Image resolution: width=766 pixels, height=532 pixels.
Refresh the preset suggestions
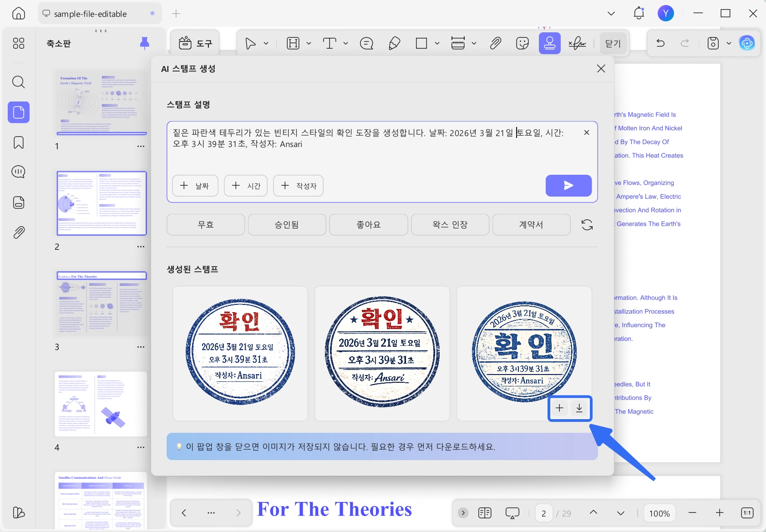[587, 225]
